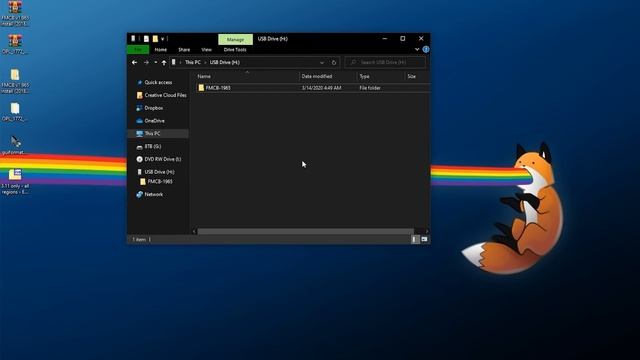The image size is (640, 360).
Task: Select the top FMCB v1.965 archive desktop icon
Action: [x=15, y=13]
